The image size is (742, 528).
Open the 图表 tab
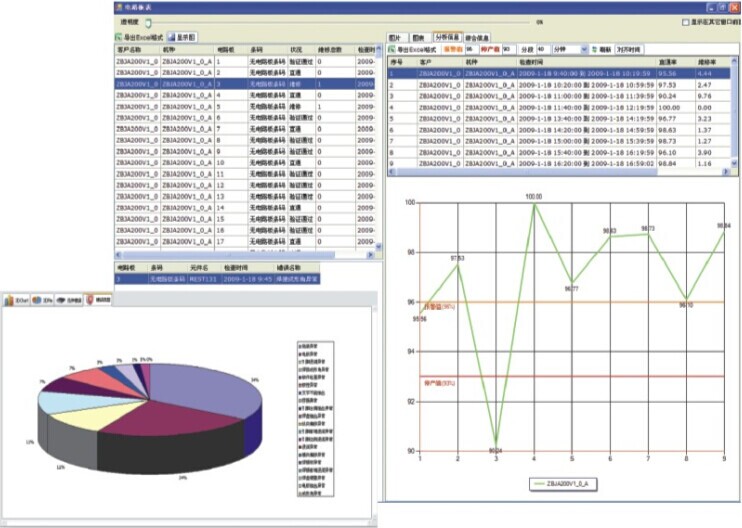(x=418, y=36)
